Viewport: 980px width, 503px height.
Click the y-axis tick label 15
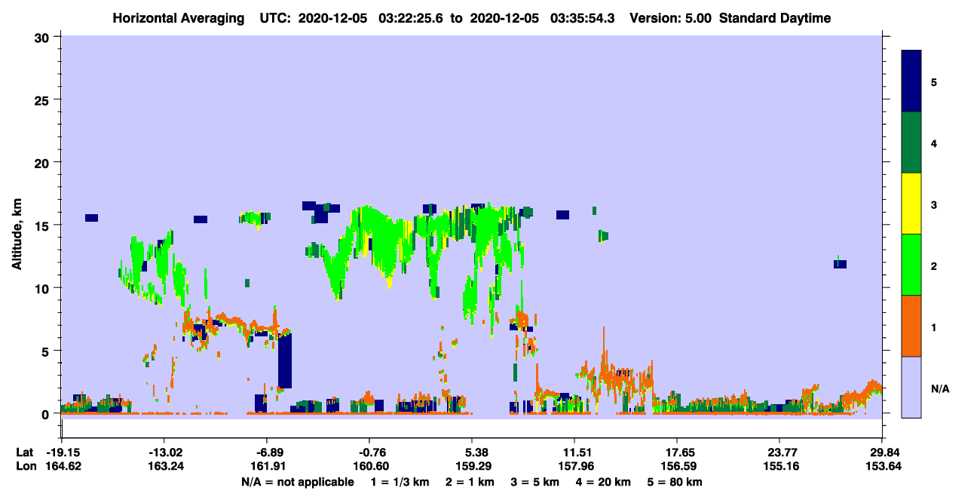click(x=44, y=225)
